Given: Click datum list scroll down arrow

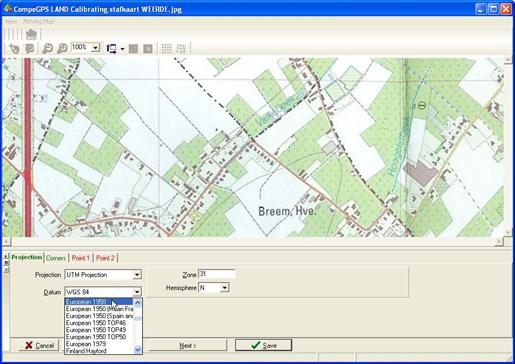Looking at the screenshot, I should tap(137, 350).
